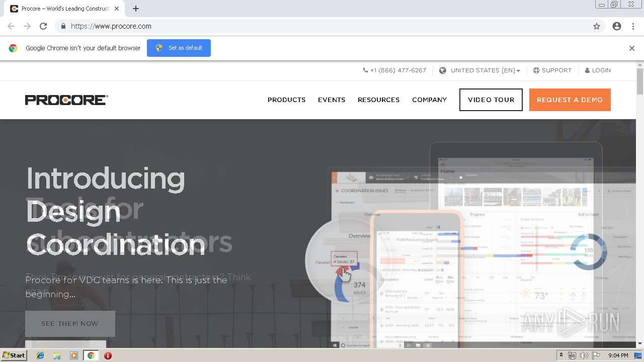
Task: Open the Support link
Action: [552, 70]
